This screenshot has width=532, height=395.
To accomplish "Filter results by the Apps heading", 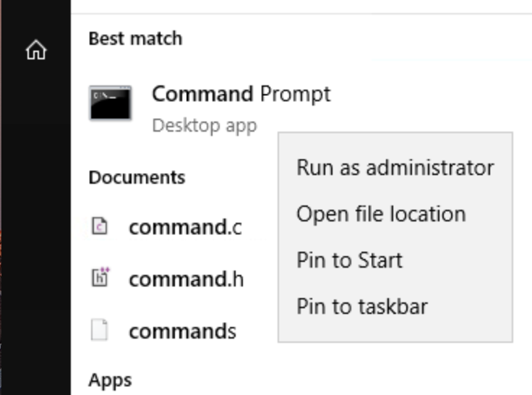I will tap(110, 380).
